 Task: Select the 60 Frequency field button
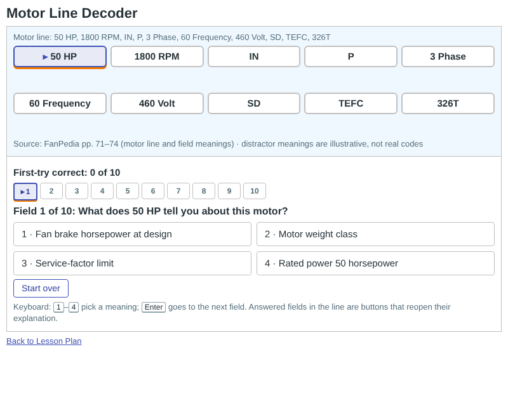pos(60,103)
